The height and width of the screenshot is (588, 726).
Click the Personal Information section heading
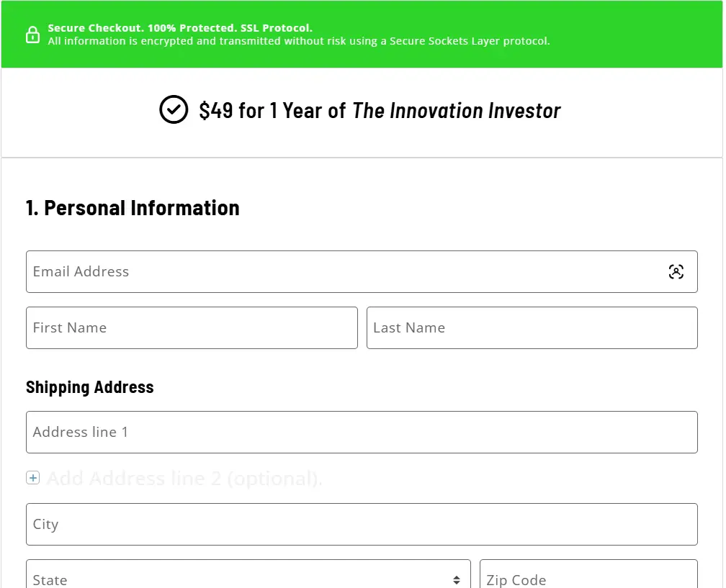click(x=132, y=208)
